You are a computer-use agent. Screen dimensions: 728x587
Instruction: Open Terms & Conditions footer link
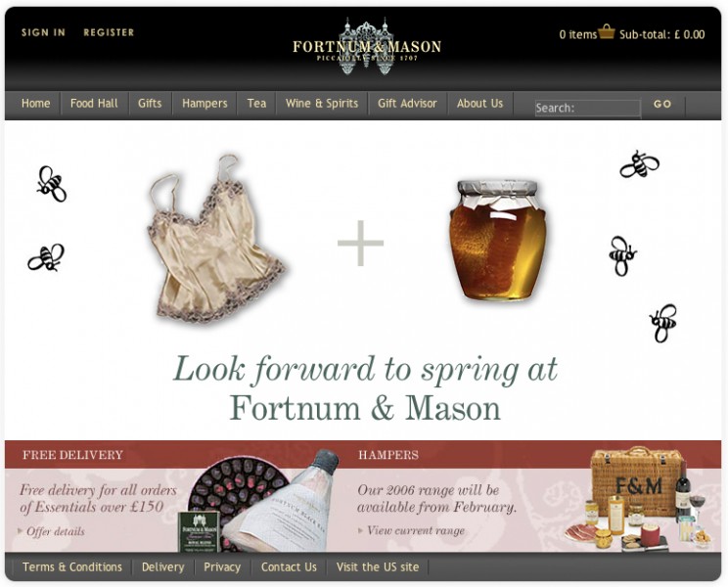[x=72, y=566]
